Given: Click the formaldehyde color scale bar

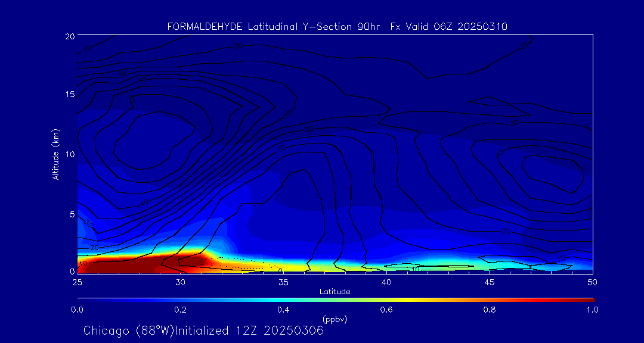Looking at the screenshot, I should [336, 300].
